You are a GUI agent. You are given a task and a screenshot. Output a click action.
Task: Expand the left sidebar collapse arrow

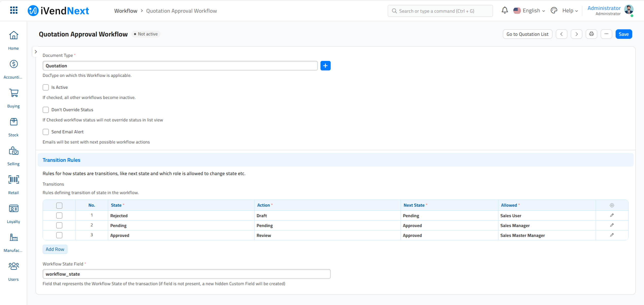pyautogui.click(x=36, y=51)
